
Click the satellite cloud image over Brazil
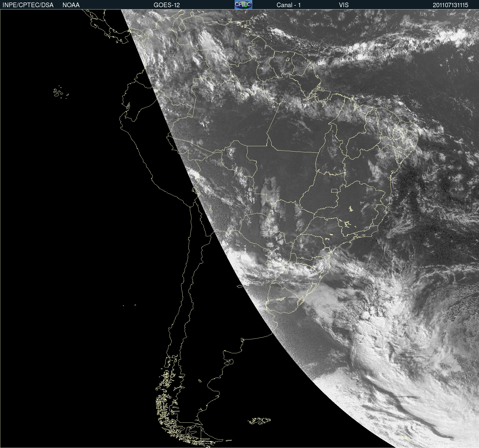[x=239, y=229]
